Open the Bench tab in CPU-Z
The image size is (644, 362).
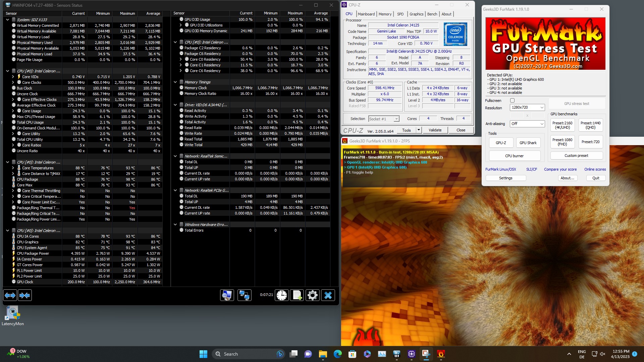[x=432, y=14]
